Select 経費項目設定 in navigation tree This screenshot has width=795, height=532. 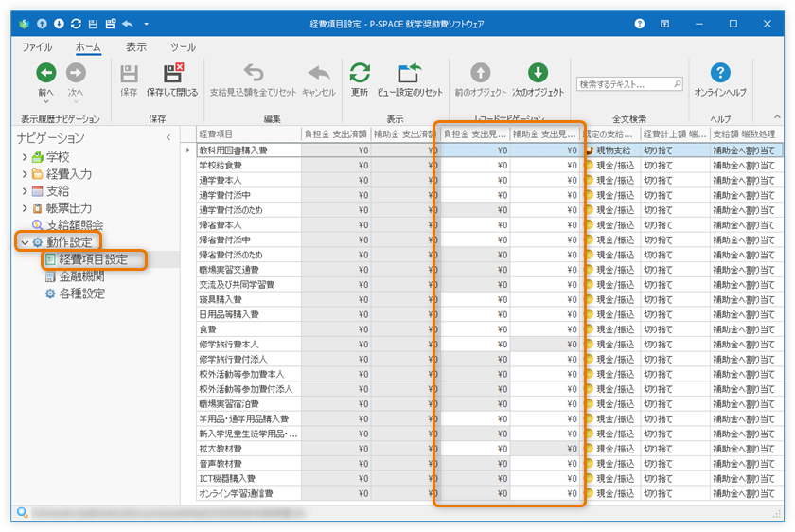[x=94, y=259]
